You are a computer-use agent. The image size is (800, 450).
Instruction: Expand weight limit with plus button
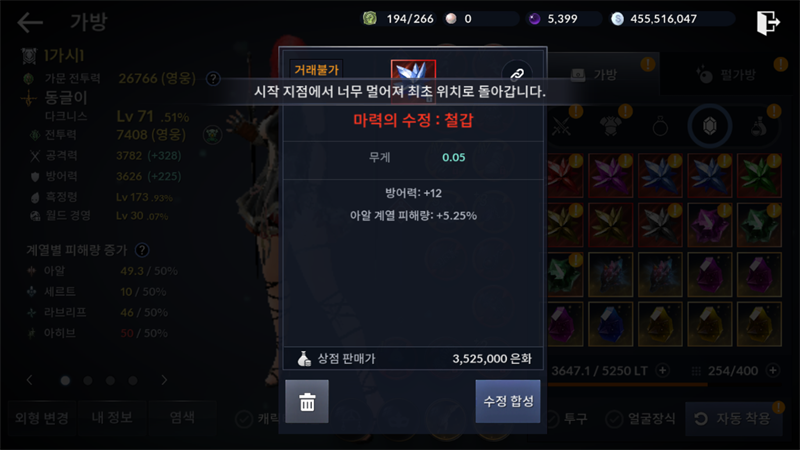[662, 370]
